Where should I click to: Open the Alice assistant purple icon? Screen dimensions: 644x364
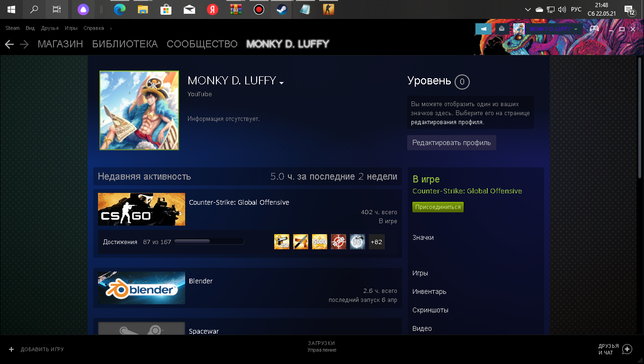pyautogui.click(x=82, y=9)
